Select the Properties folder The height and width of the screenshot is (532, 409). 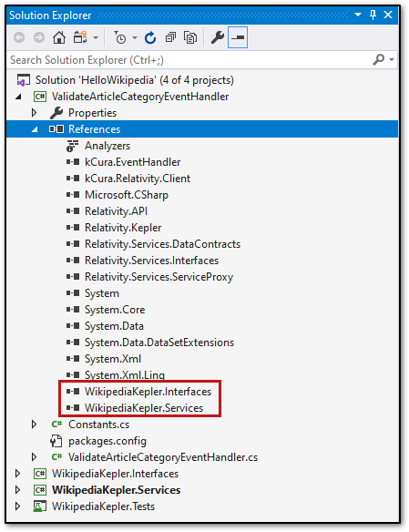click(92, 113)
